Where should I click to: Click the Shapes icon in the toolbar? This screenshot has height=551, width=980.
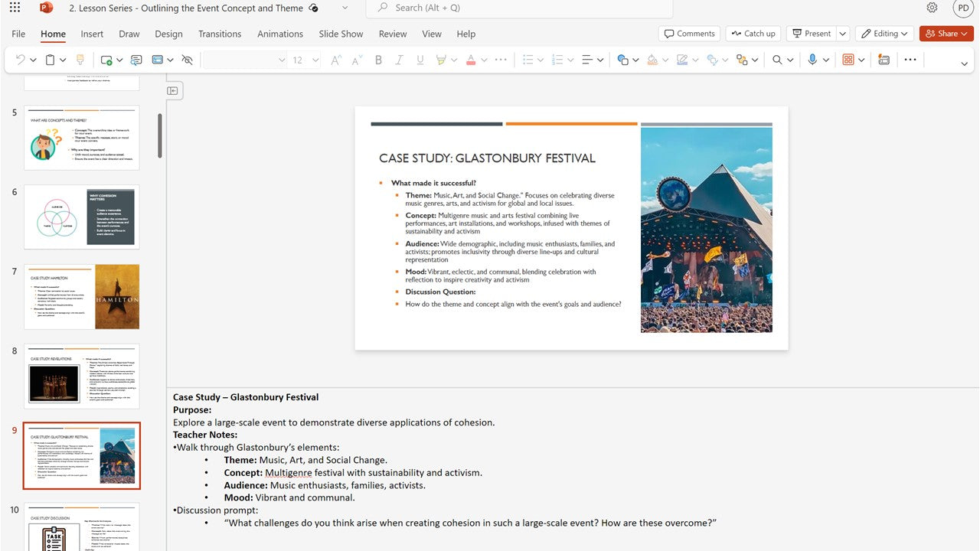(x=622, y=60)
